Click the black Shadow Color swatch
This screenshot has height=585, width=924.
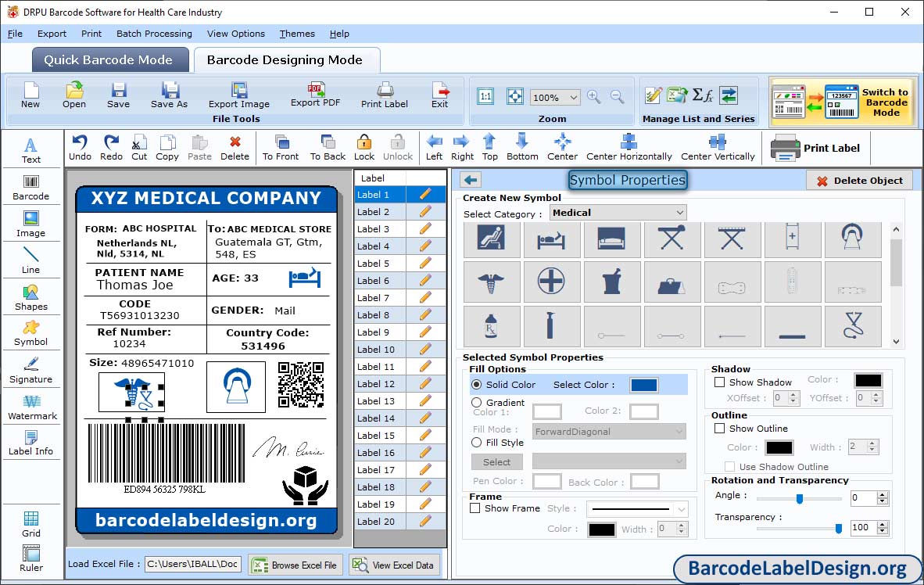tap(868, 380)
